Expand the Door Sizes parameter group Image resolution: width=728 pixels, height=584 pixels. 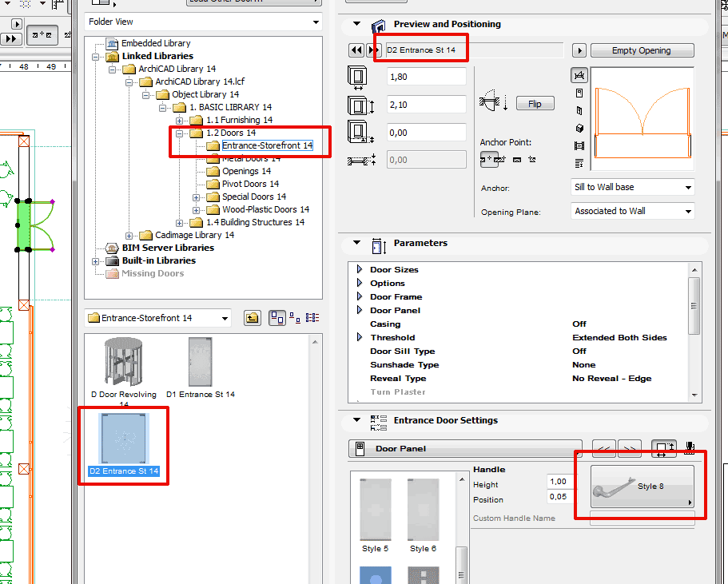point(360,269)
